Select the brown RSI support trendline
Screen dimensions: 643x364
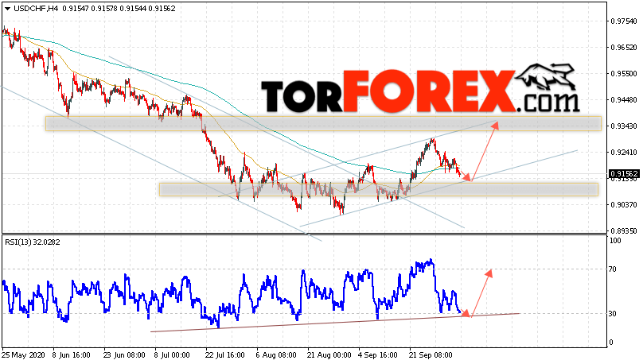point(335,323)
